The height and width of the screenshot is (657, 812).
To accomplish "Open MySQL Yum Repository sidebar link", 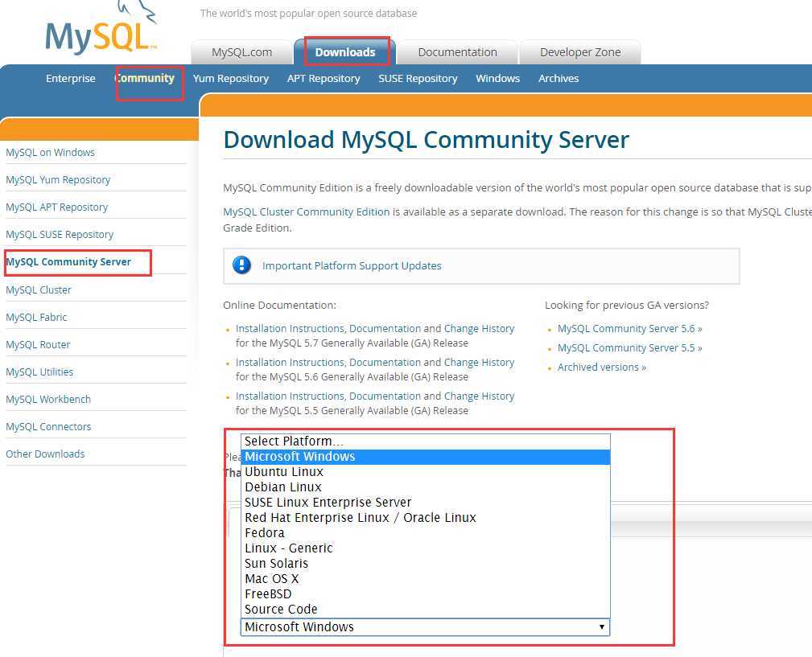I will [58, 180].
